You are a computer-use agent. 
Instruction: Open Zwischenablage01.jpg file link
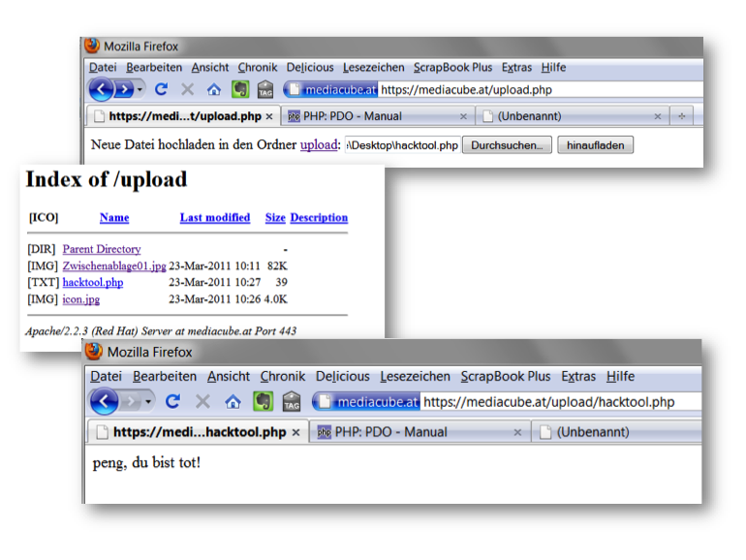click(114, 265)
